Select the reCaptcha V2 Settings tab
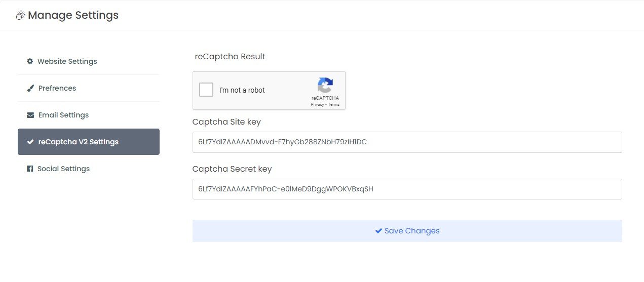 pos(79,142)
